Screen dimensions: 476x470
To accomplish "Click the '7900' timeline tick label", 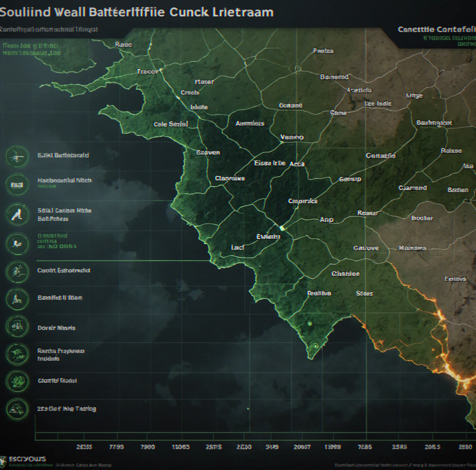I will [x=147, y=447].
